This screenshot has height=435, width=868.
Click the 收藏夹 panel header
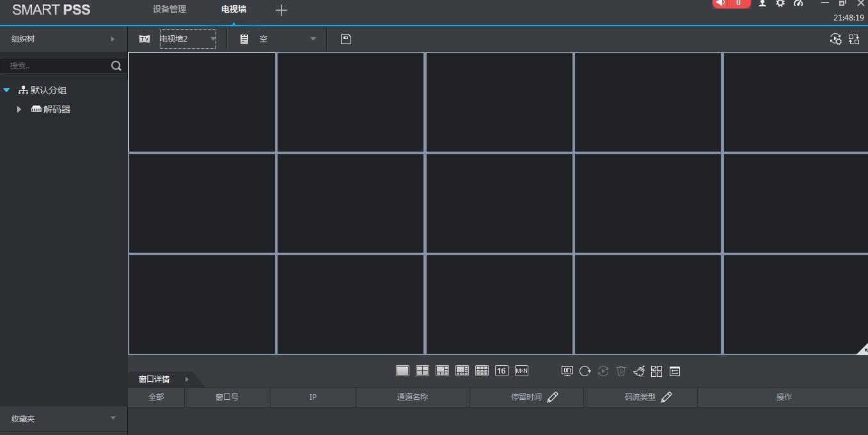[x=63, y=418]
